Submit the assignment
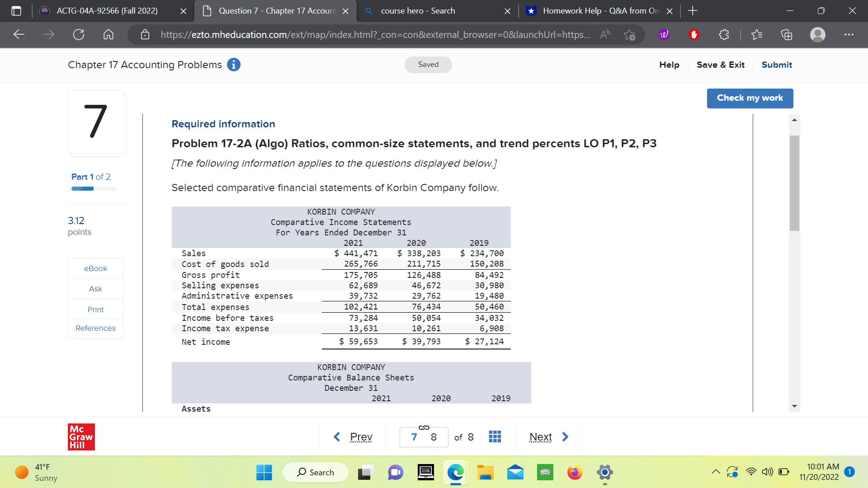Image resolution: width=868 pixels, height=488 pixels. click(x=777, y=65)
